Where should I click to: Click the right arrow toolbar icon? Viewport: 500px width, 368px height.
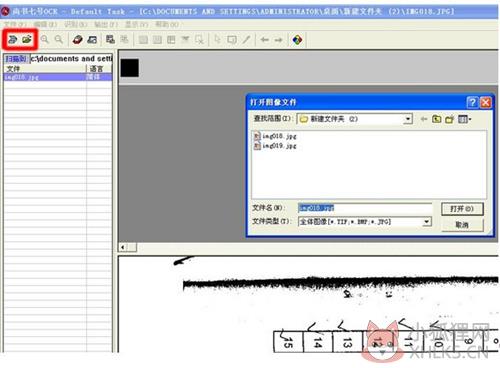click(278, 40)
